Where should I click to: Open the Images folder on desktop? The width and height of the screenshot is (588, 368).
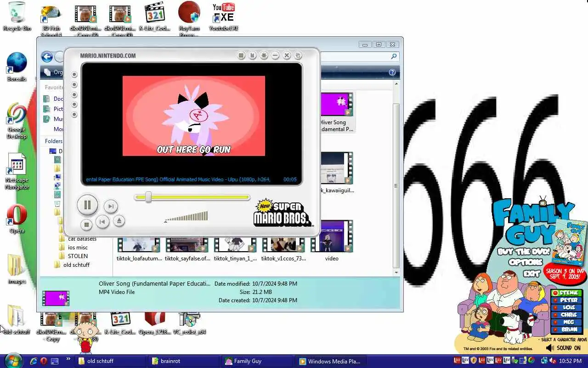[17, 269]
